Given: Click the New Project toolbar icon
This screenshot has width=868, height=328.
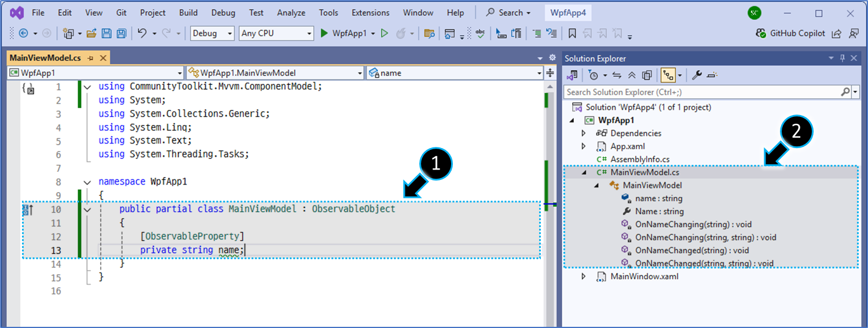Looking at the screenshot, I should [x=68, y=34].
